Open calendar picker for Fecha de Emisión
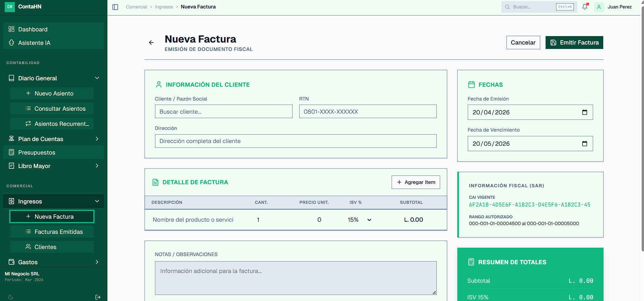 point(585,112)
